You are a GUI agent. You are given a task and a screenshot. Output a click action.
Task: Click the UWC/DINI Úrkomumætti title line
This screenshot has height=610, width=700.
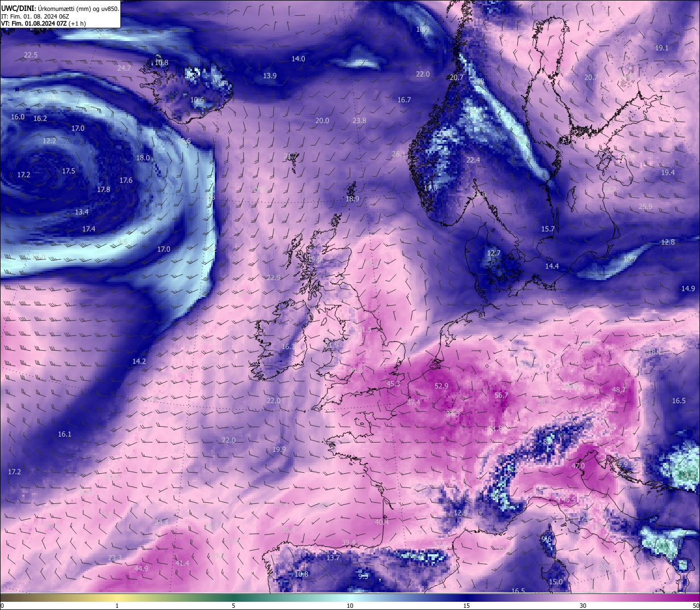[x=60, y=9]
